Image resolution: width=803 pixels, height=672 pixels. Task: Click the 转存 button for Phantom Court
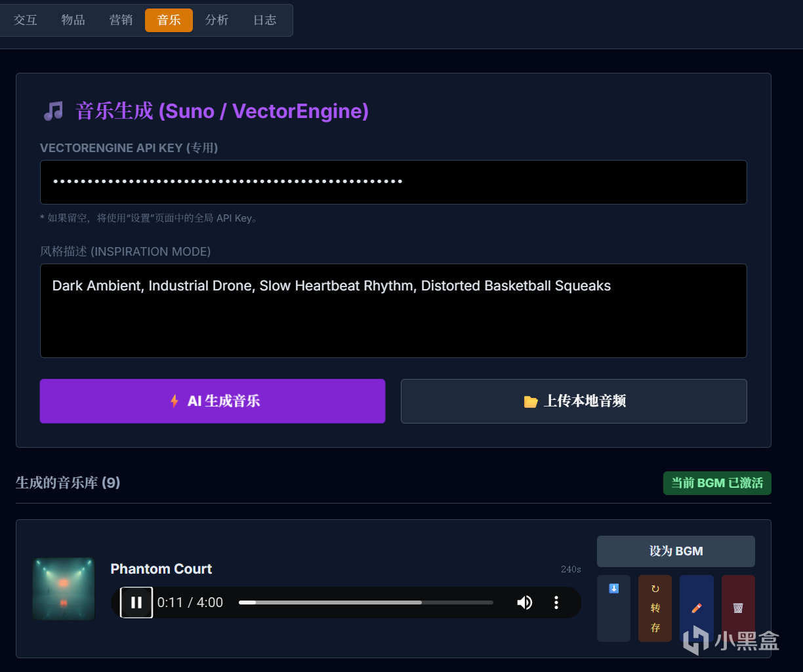click(x=655, y=608)
